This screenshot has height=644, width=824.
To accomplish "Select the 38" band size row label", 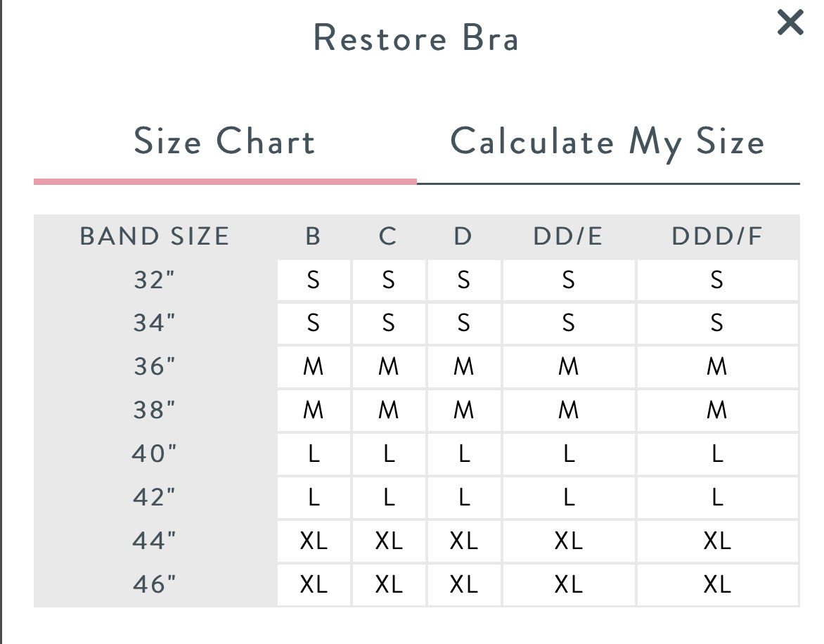I will [x=155, y=410].
